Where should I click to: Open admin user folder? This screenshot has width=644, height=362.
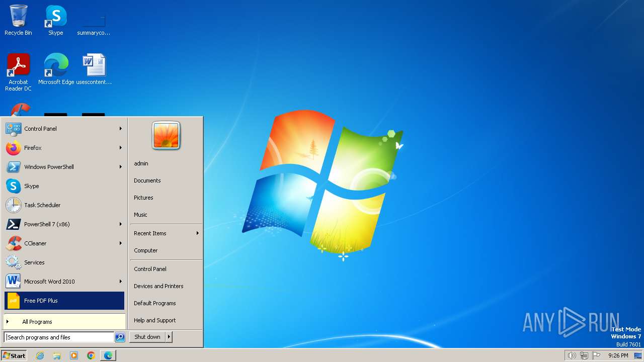166,163
